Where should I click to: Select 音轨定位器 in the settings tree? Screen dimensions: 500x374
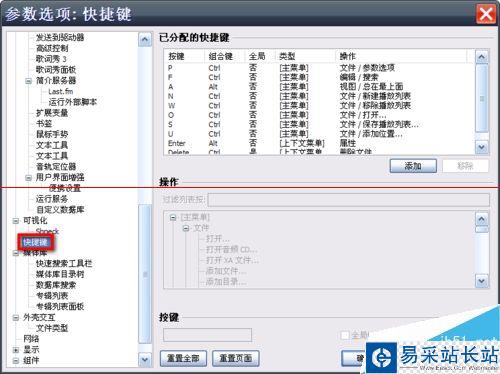(56, 167)
